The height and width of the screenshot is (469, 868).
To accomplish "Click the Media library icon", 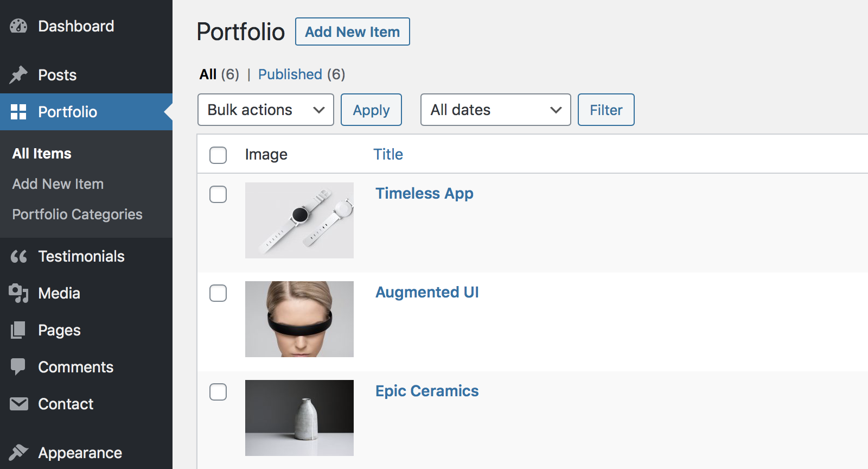I will click(18, 293).
